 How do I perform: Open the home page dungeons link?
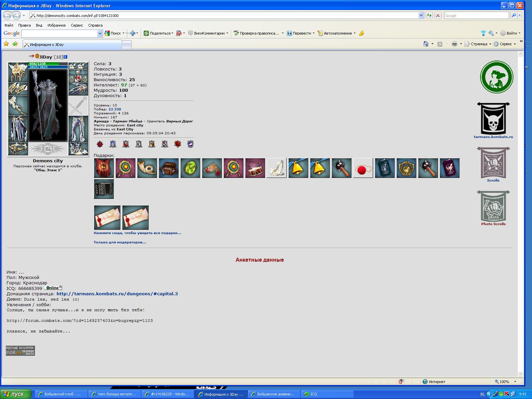117,294
